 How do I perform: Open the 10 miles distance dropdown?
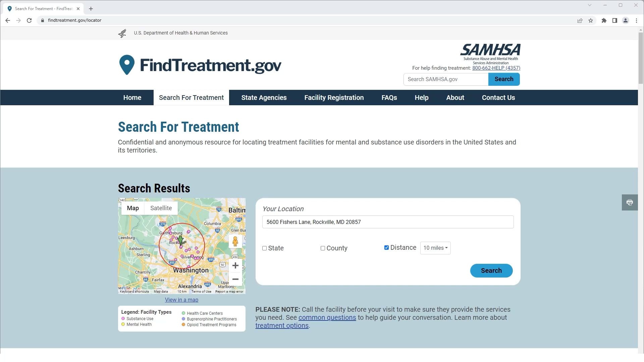[x=435, y=248]
